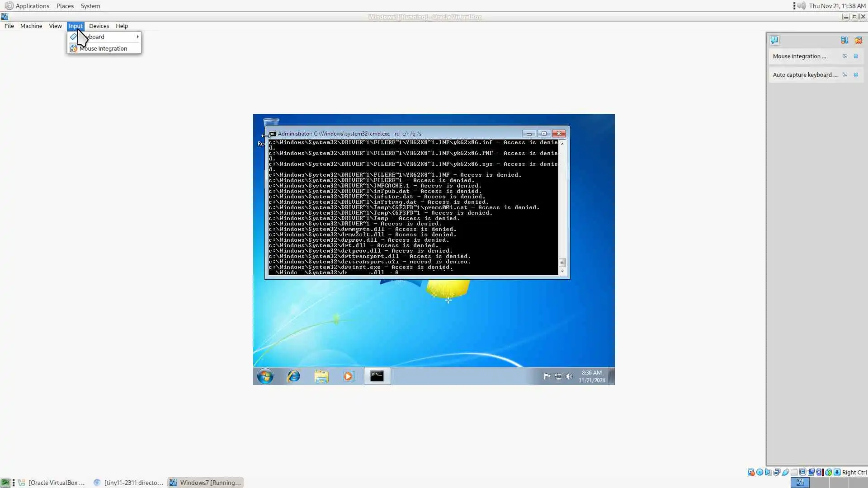Open Windows Media Player from the taskbar
868x488 pixels.
tap(348, 376)
